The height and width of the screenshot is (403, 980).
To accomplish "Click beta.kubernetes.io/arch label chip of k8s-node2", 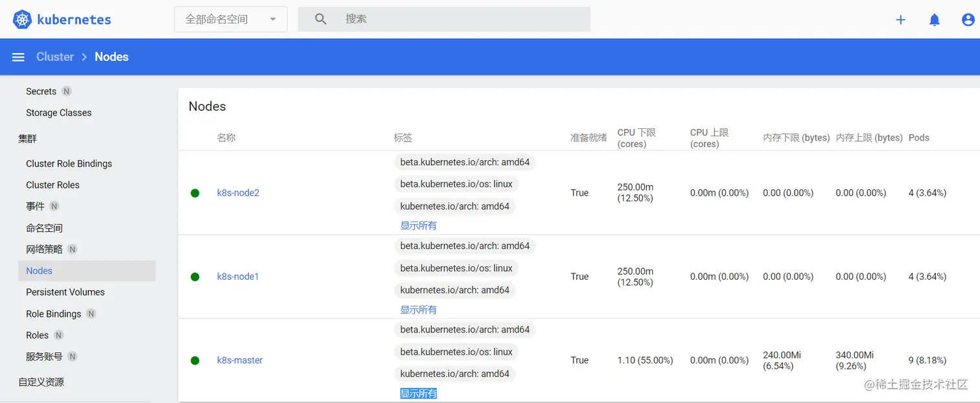I will [465, 162].
